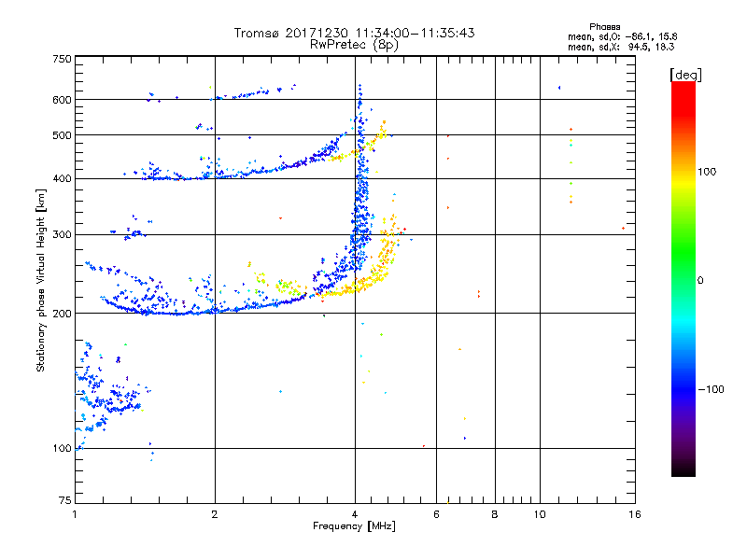
Task: Click the x-axis tick label '4'
Action: (x=355, y=514)
